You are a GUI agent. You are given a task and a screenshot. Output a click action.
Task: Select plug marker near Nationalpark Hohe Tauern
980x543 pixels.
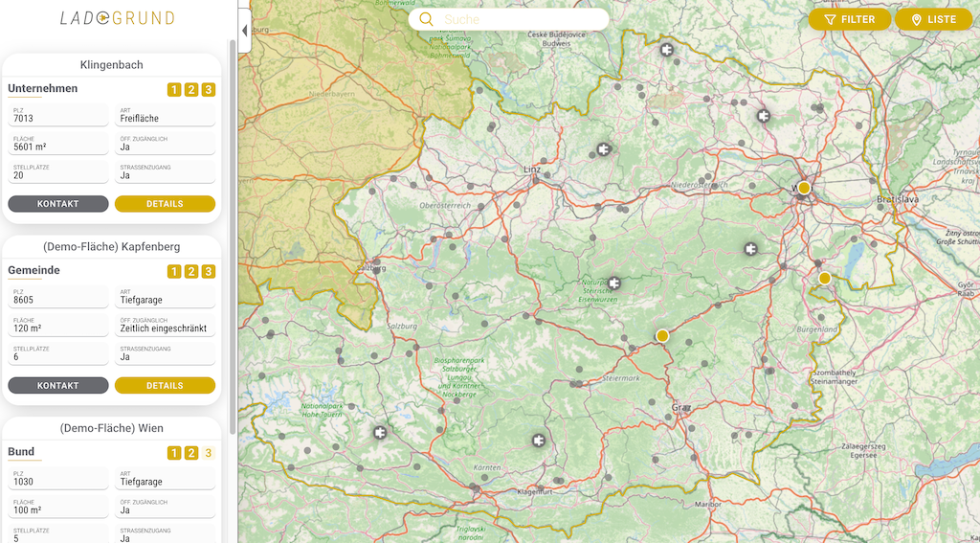(379, 432)
